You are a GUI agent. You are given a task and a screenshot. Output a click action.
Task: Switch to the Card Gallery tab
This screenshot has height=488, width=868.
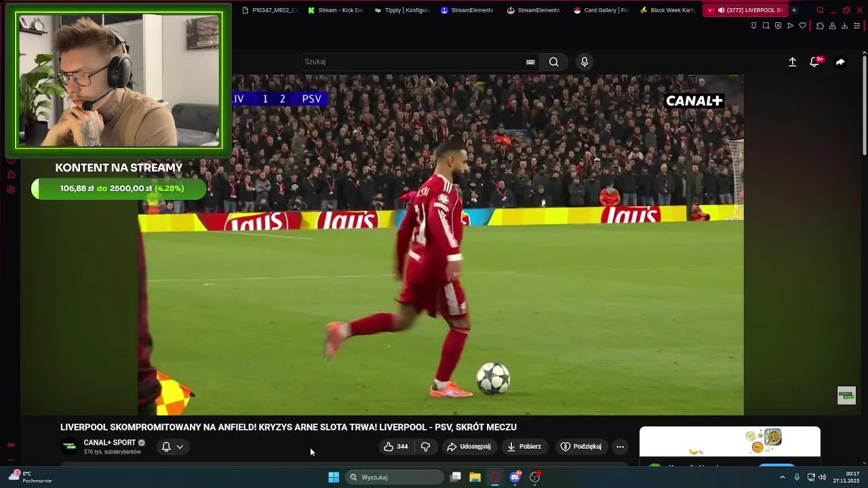[601, 10]
